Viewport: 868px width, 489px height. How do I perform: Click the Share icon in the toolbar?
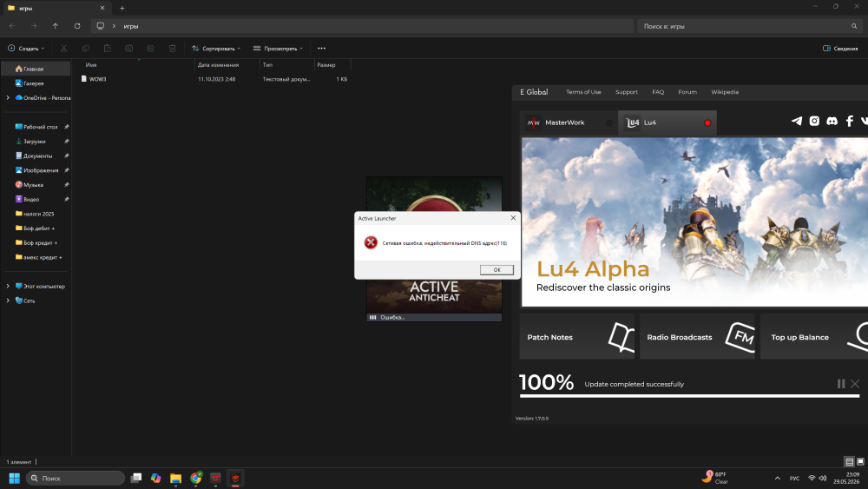pyautogui.click(x=150, y=48)
